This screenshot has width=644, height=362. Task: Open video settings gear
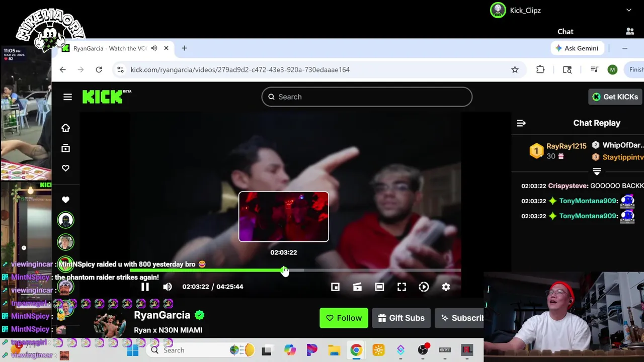[446, 287]
